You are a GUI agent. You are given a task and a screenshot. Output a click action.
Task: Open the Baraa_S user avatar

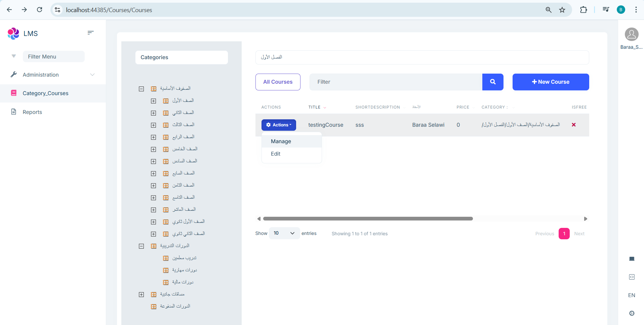point(632,34)
